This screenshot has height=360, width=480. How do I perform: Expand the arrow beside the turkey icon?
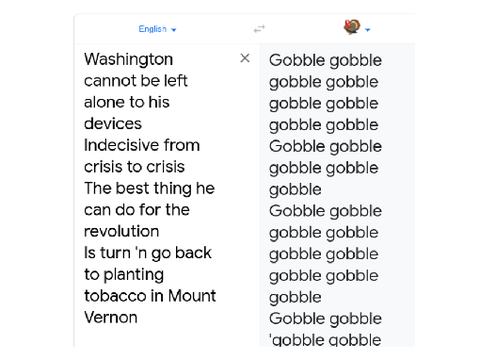point(368,30)
